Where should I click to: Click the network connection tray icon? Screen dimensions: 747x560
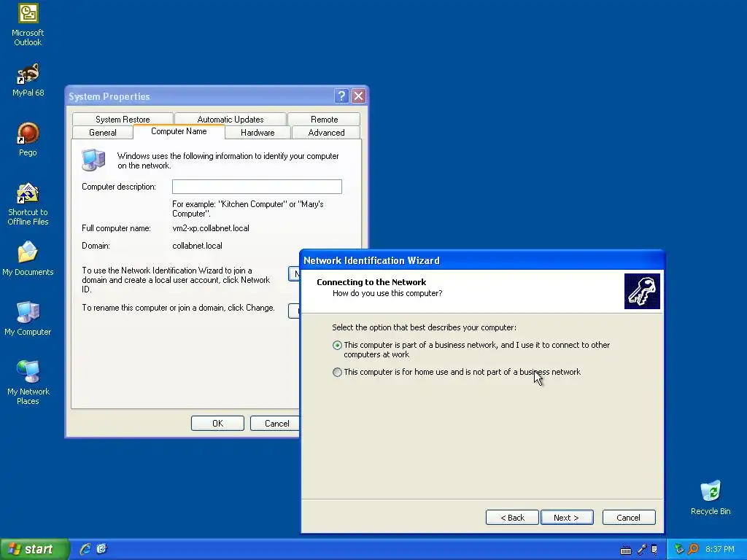point(679,549)
